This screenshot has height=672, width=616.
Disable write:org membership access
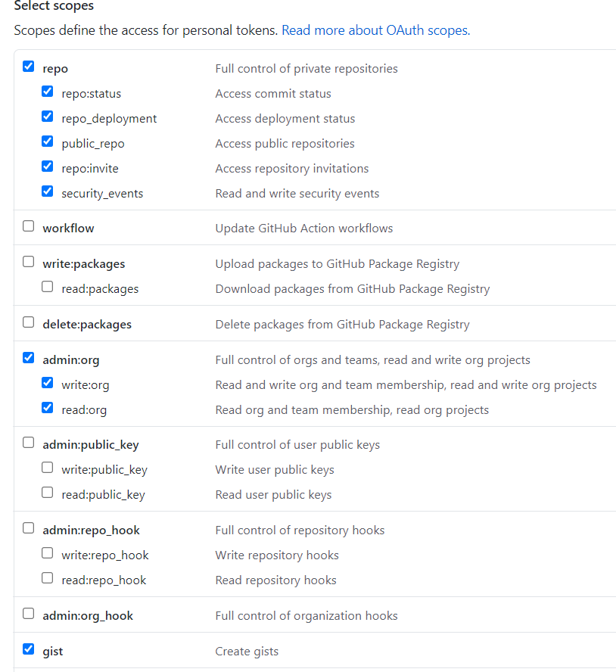tap(47, 382)
